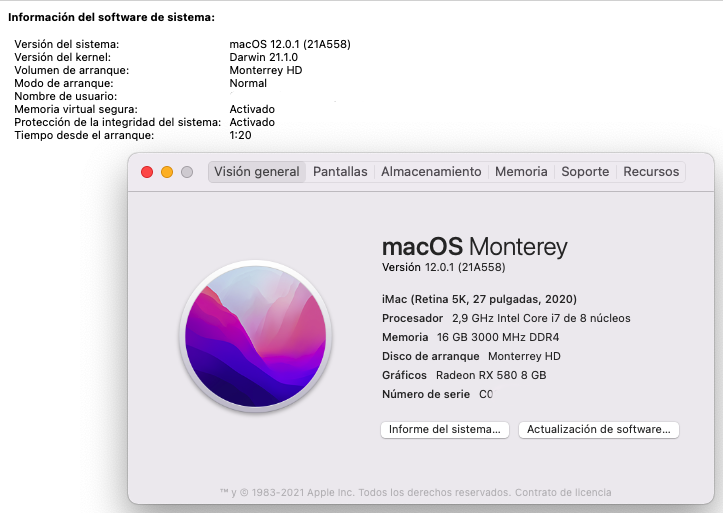Click the graphics value Radeon RX 580 8 GB
The width and height of the screenshot is (723, 513).
[x=491, y=375]
